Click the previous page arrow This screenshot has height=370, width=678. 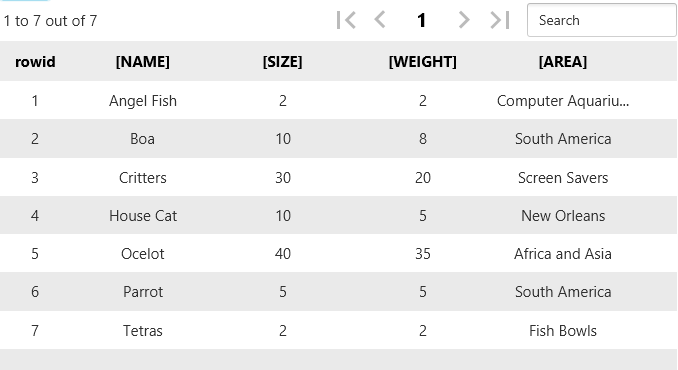pyautogui.click(x=380, y=20)
